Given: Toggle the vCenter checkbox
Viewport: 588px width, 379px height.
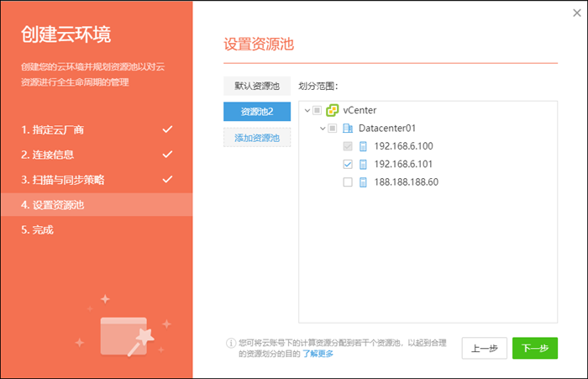Looking at the screenshot, I should [317, 110].
